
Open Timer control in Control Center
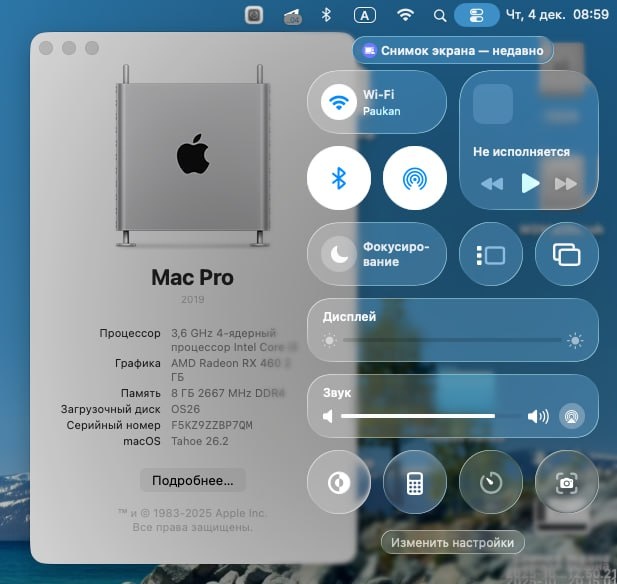[x=491, y=482]
